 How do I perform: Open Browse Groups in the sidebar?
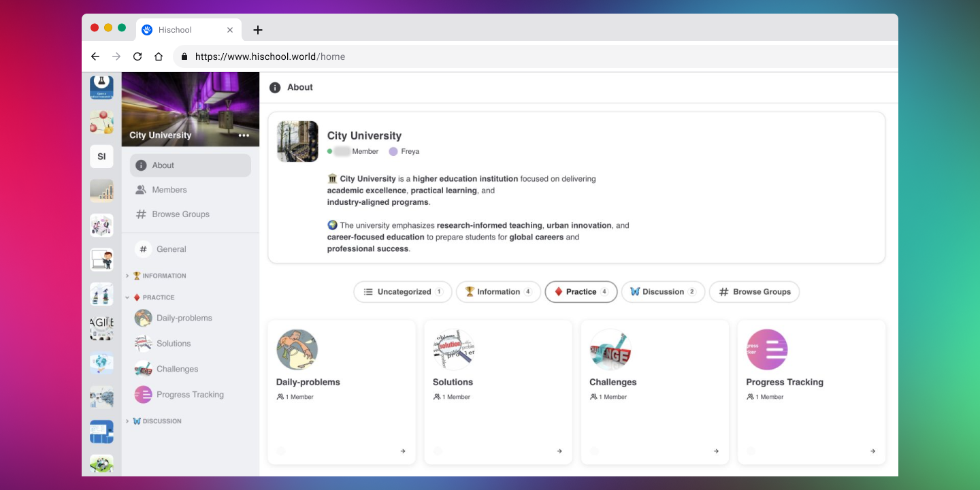click(191, 214)
